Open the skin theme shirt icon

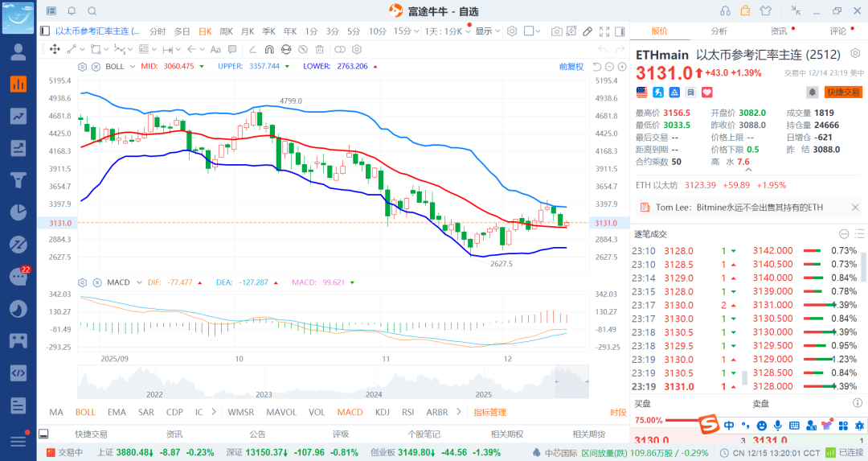[766, 10]
